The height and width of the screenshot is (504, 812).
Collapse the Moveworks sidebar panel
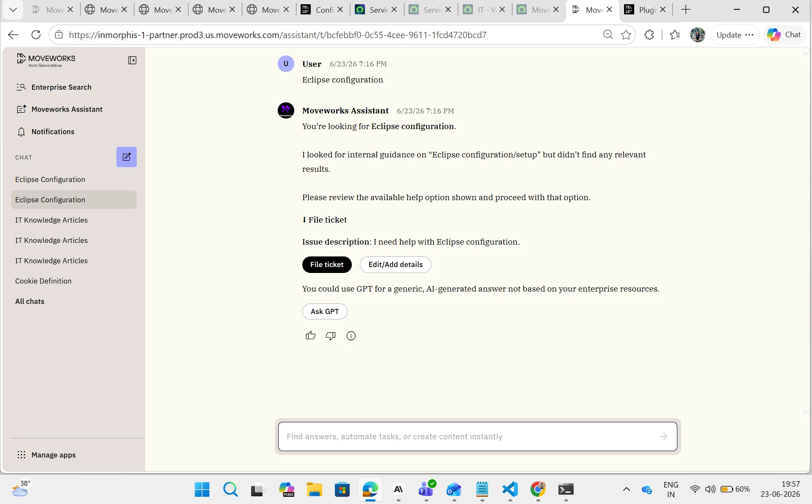coord(132,61)
